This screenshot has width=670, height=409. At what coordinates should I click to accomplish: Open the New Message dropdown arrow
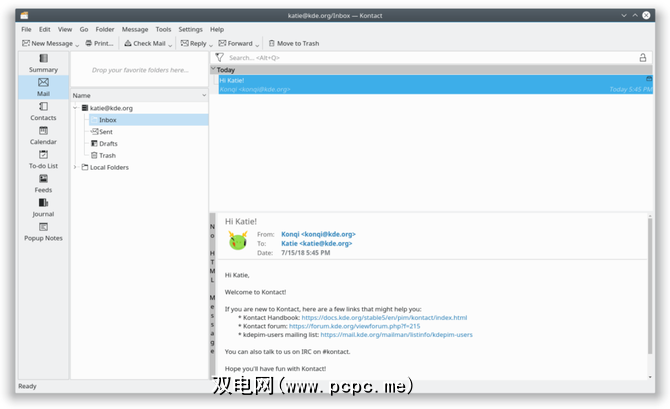(77, 44)
